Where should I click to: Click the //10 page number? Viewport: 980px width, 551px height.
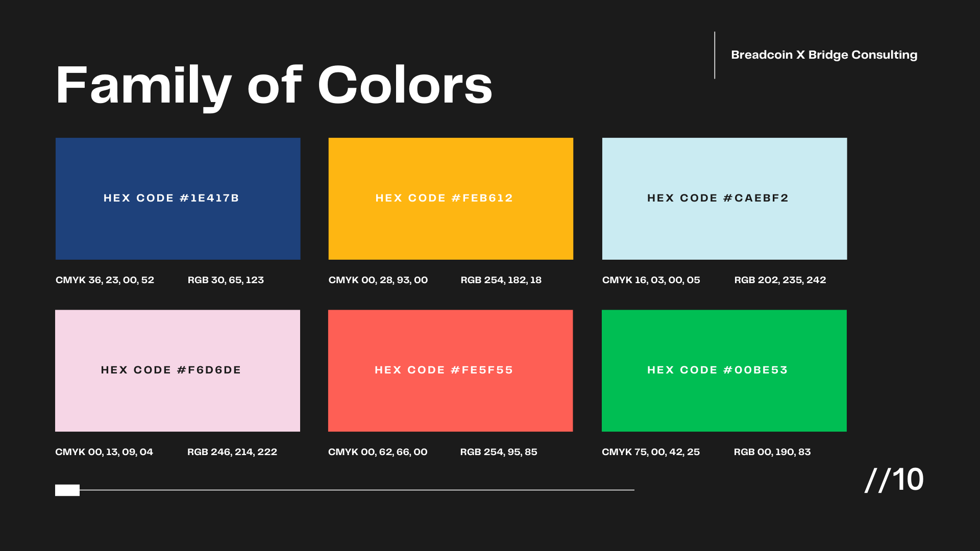(x=894, y=480)
